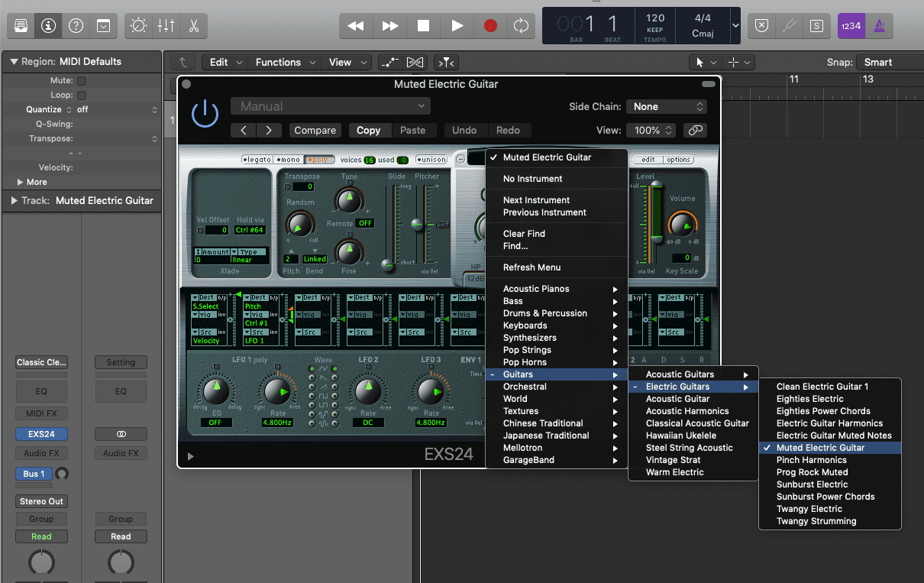Open the View menu in tracks area
The width and height of the screenshot is (924, 583).
(x=346, y=62)
